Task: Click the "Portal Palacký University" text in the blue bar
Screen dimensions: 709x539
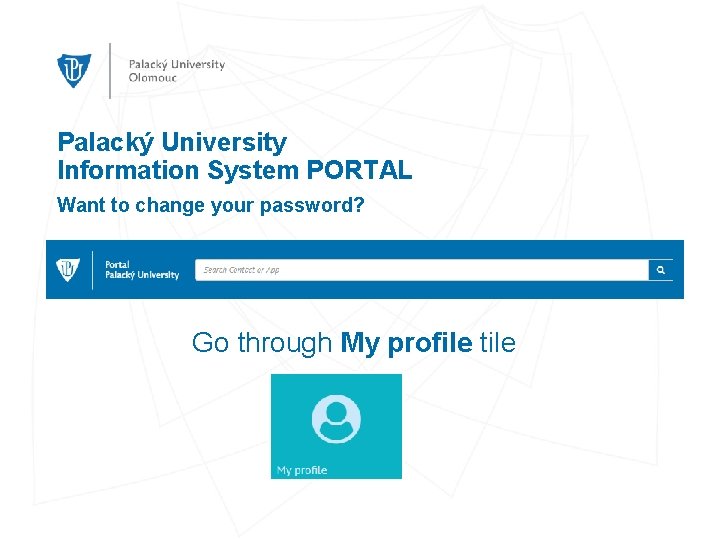Action: pos(142,270)
